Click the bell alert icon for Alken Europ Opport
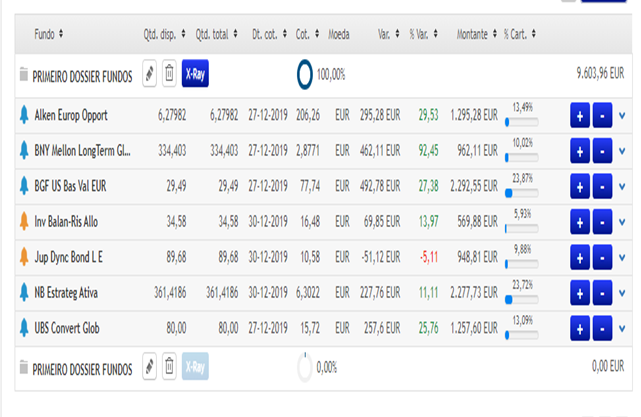 coord(25,115)
